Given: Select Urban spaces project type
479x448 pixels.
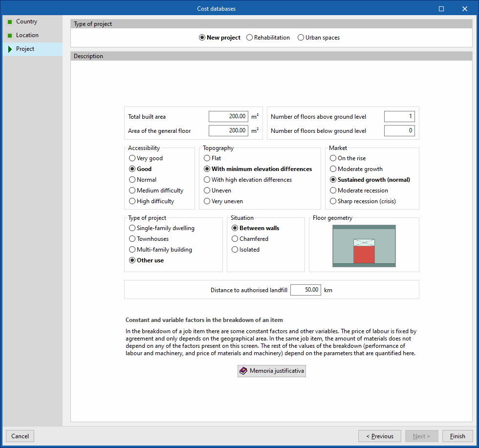Looking at the screenshot, I should (319, 38).
